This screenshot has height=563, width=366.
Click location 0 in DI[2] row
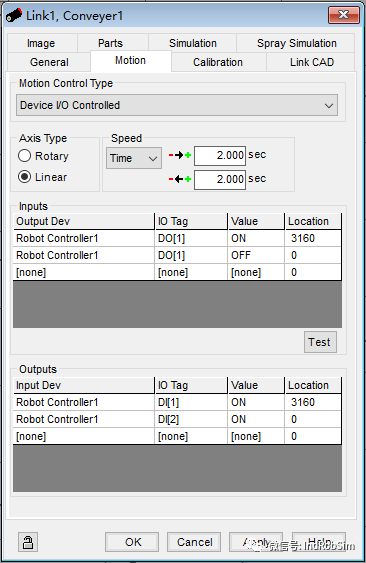pos(313,419)
